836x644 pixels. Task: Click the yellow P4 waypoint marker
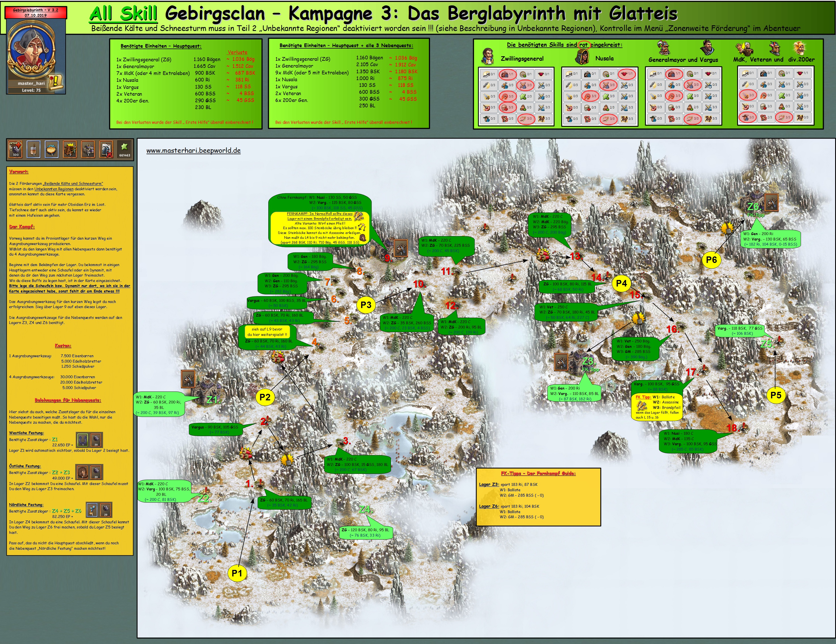click(621, 283)
